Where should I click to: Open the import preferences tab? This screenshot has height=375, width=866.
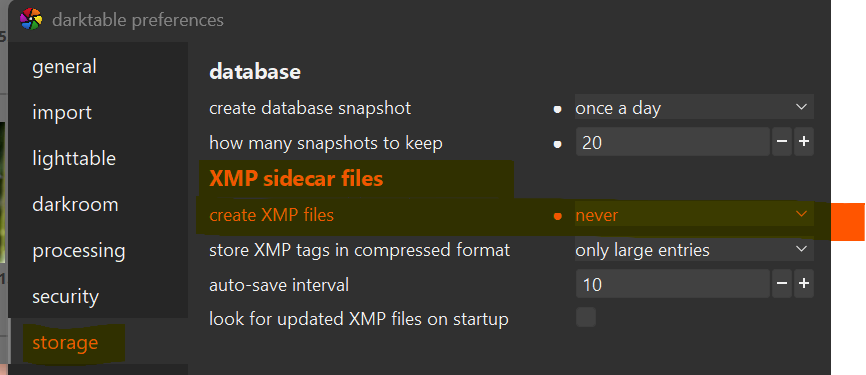coord(62,113)
